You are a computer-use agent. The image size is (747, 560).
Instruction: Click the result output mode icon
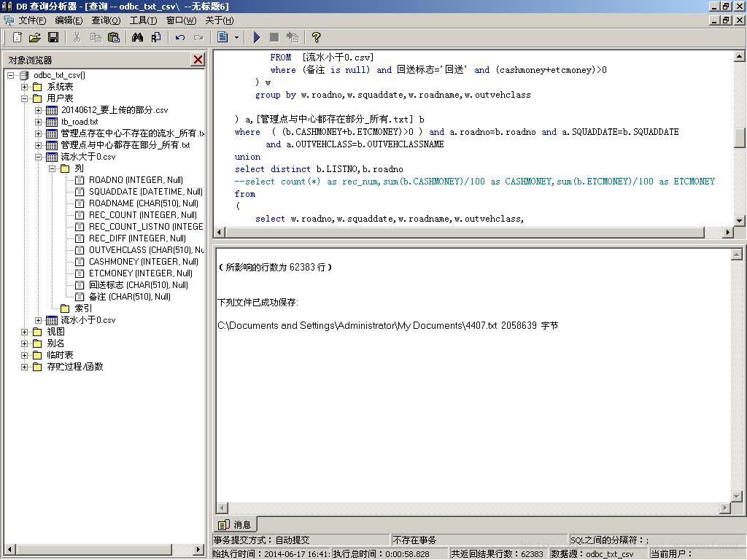222,37
